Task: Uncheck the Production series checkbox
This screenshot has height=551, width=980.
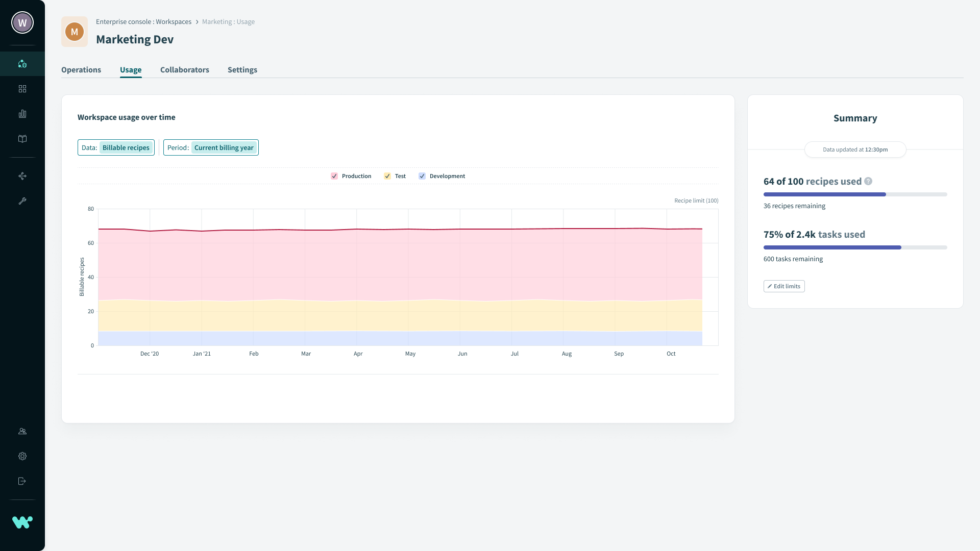Action: [334, 176]
